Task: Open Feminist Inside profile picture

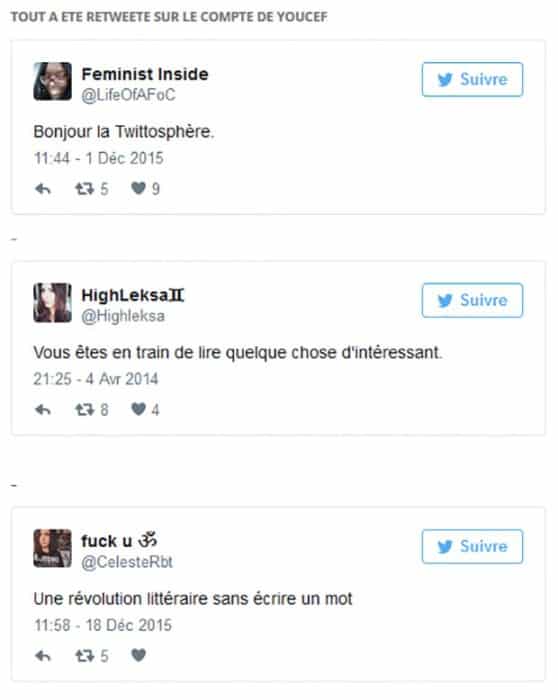Action: [52, 81]
